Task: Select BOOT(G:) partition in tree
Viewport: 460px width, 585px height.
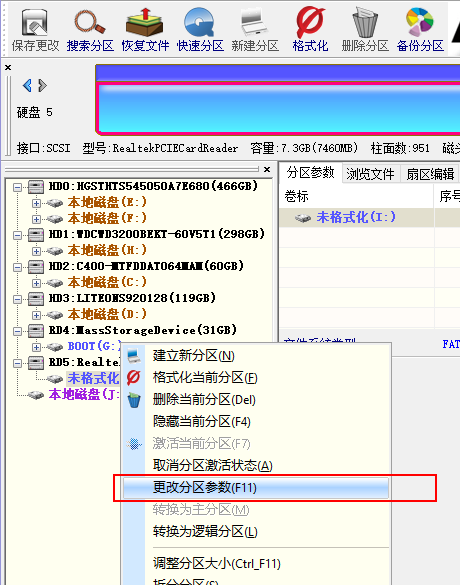Action: [94, 347]
